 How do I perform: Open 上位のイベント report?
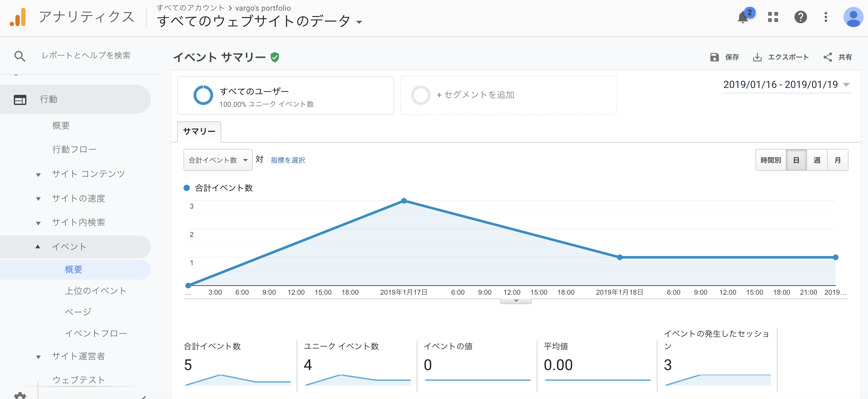[96, 291]
